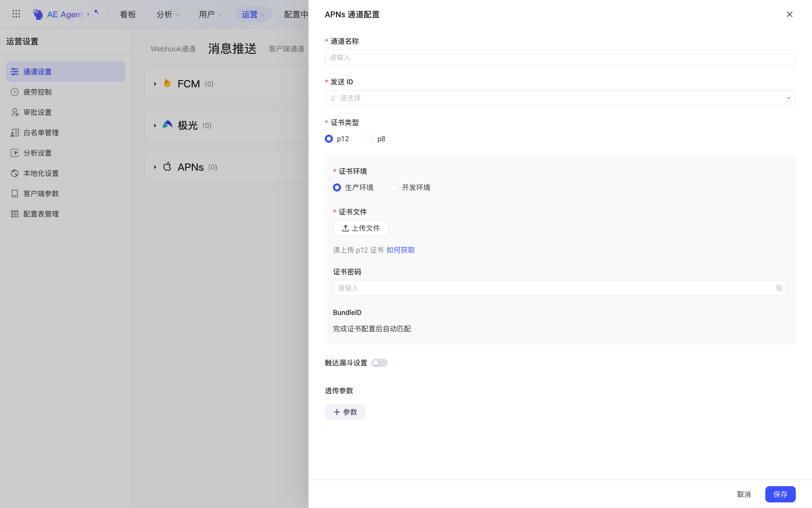Select the p8 certificate type

coord(369,139)
